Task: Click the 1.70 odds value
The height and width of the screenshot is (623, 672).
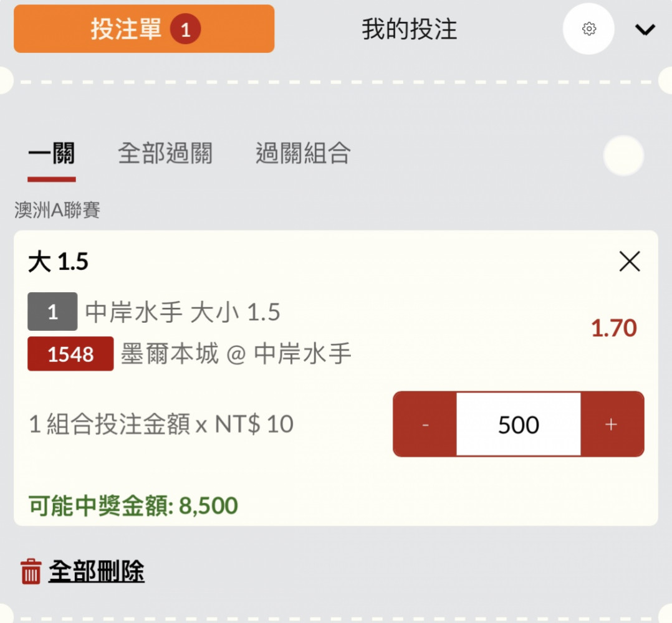Action: [x=613, y=328]
